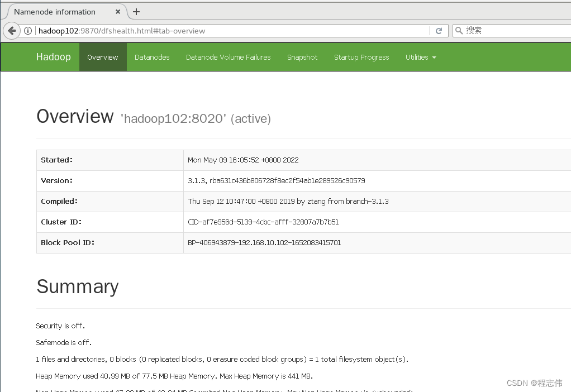The image size is (571, 392).
Task: Click the version value starting with 3.1.3
Action: click(x=277, y=181)
